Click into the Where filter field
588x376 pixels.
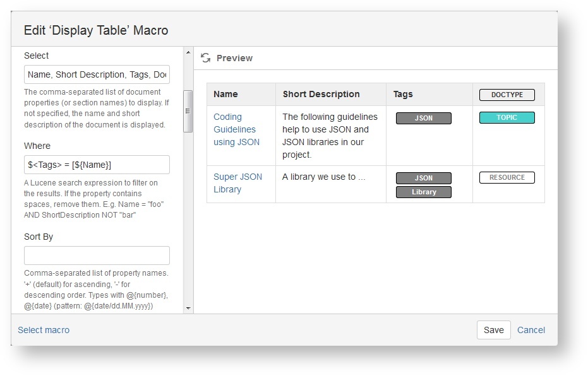click(97, 165)
